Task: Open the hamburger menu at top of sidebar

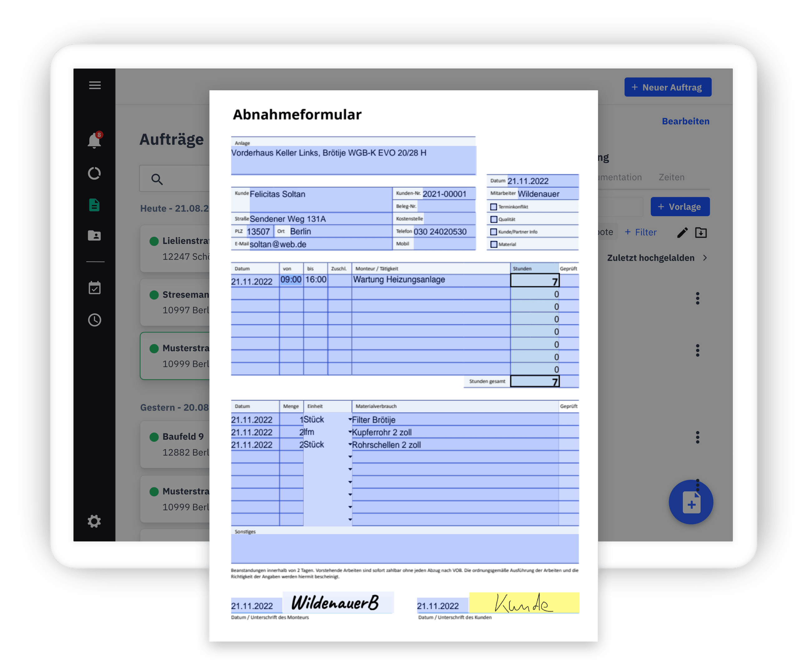Action: coord(94,85)
